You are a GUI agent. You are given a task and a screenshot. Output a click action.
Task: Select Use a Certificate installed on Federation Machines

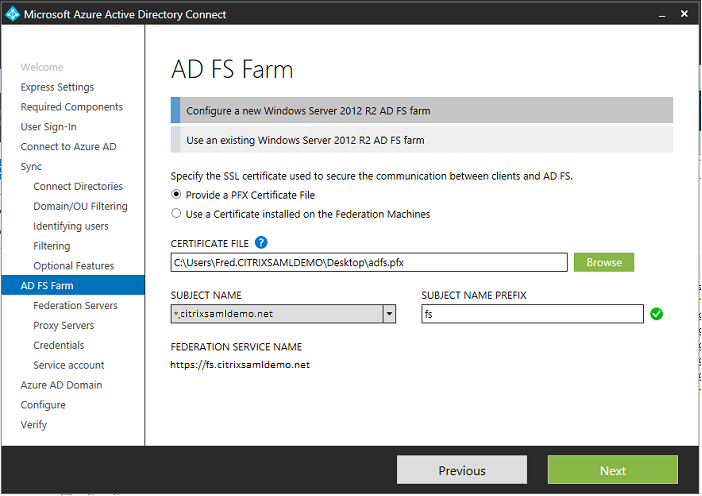[177, 214]
